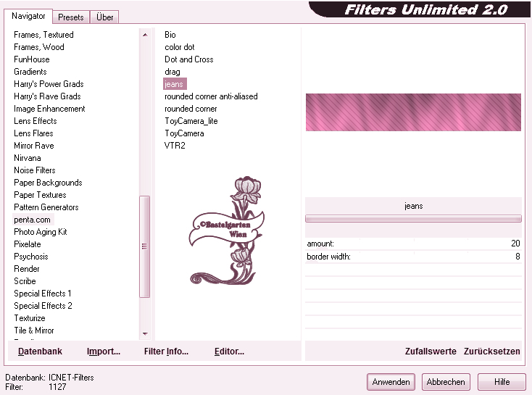Click the progress bar under jeans title

click(413, 219)
